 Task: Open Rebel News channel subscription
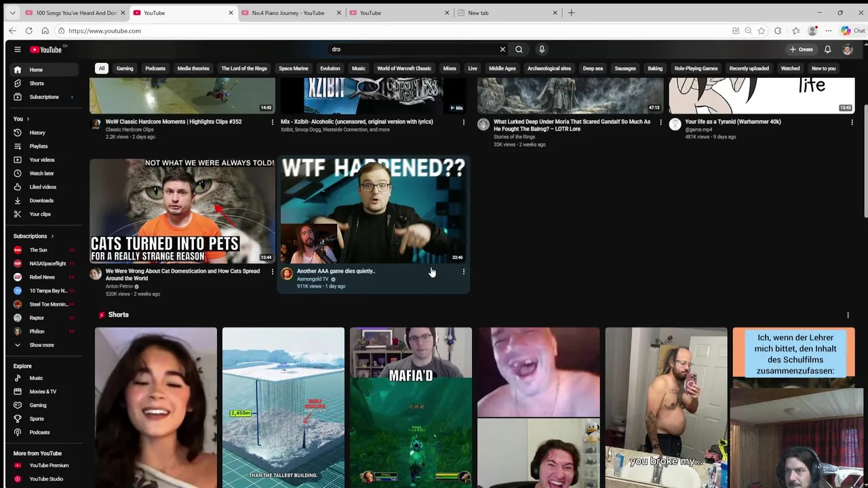click(x=43, y=277)
